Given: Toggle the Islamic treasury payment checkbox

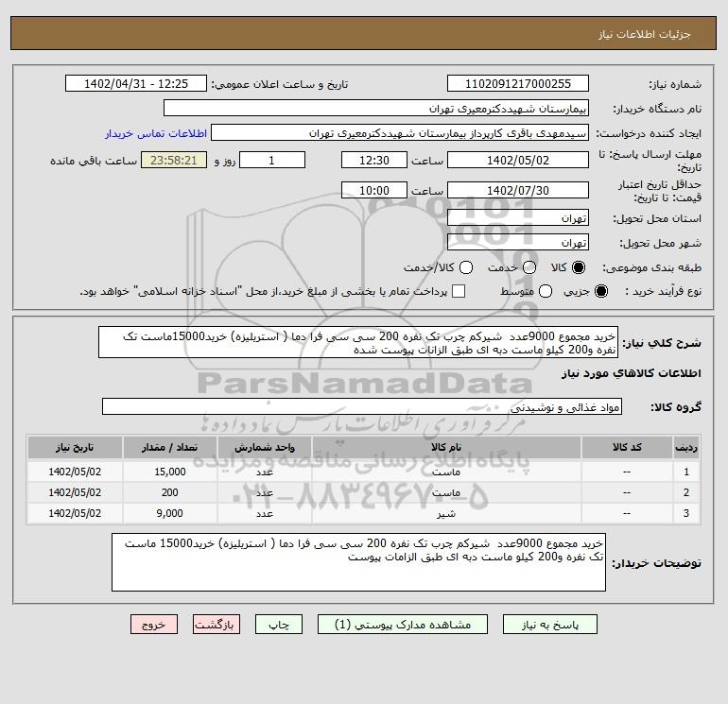Looking at the screenshot, I should (459, 291).
